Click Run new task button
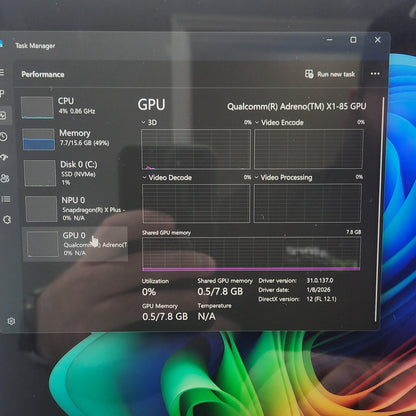Viewport: 416px width, 416px height. 330,74
